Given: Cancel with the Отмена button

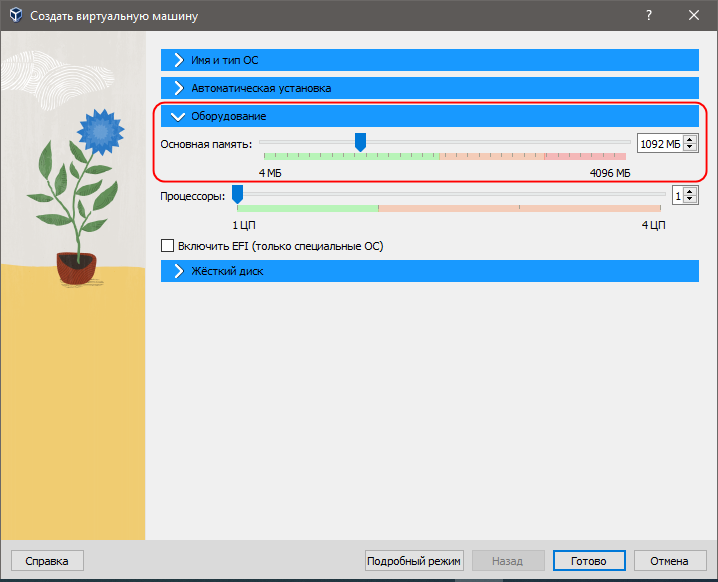Looking at the screenshot, I should tap(670, 561).
